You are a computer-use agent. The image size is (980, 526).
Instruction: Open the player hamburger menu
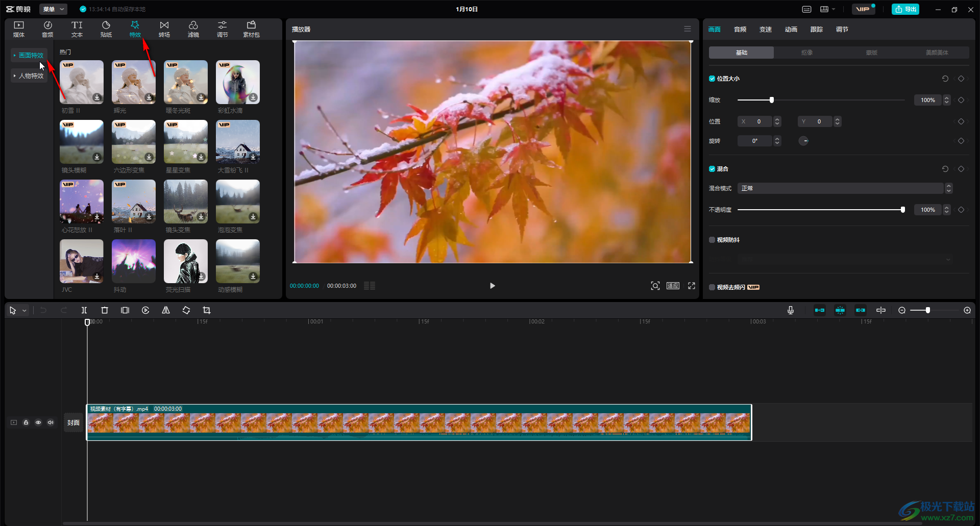coord(688,29)
